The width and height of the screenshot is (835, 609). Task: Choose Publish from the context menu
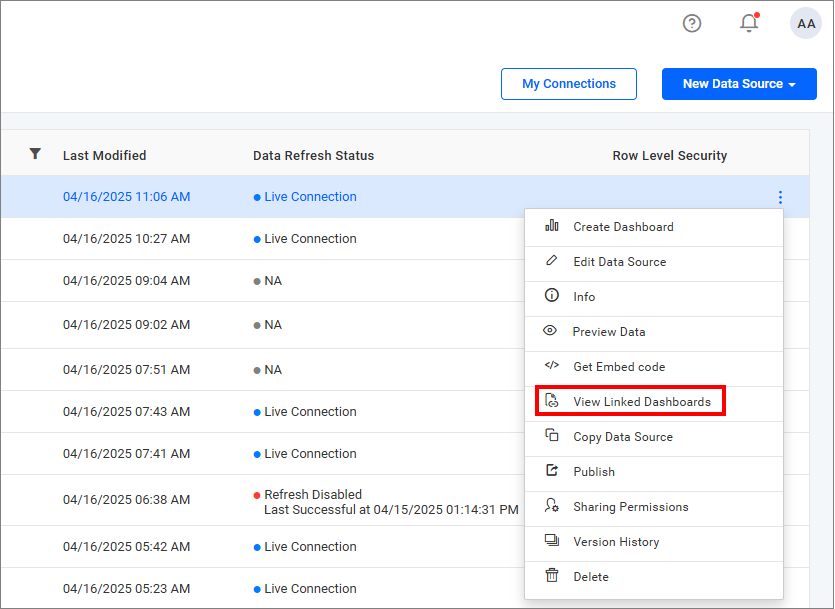594,471
